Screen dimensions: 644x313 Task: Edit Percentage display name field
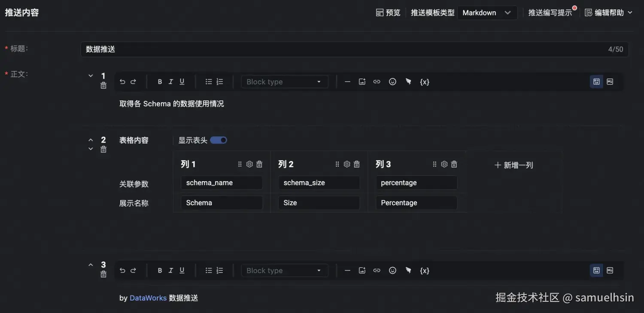click(416, 203)
